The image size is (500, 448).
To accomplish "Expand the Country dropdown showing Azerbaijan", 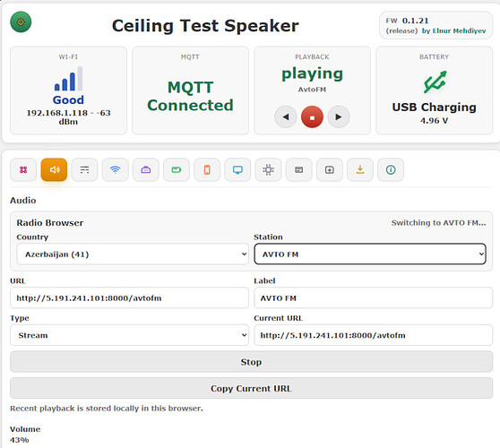I will tap(133, 254).
